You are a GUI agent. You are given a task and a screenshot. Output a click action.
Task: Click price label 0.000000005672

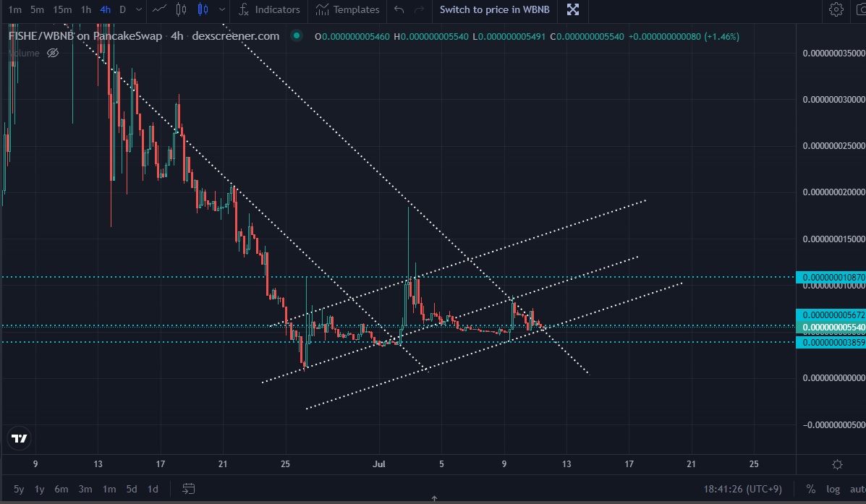click(831, 315)
